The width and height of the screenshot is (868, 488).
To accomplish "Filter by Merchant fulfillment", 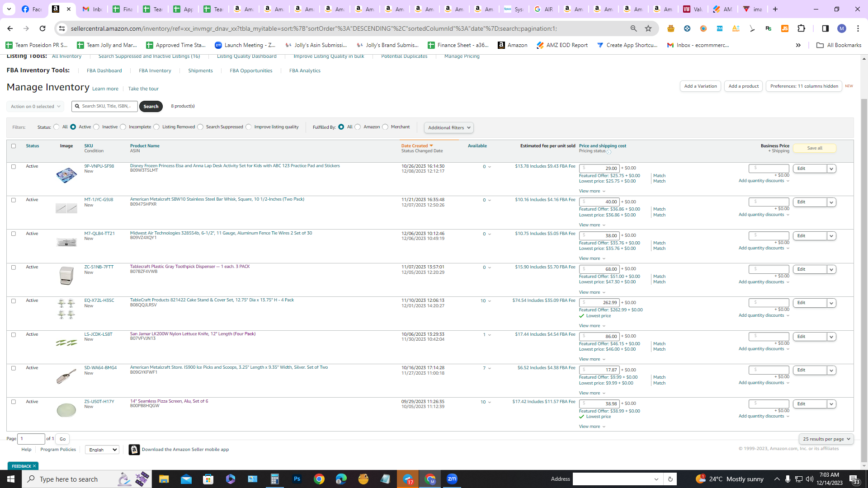I will click(385, 127).
